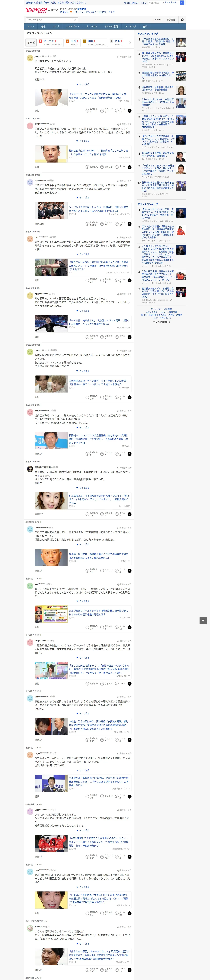
Task: Click なるほど reaction on jem's comment
Action: 106,111
